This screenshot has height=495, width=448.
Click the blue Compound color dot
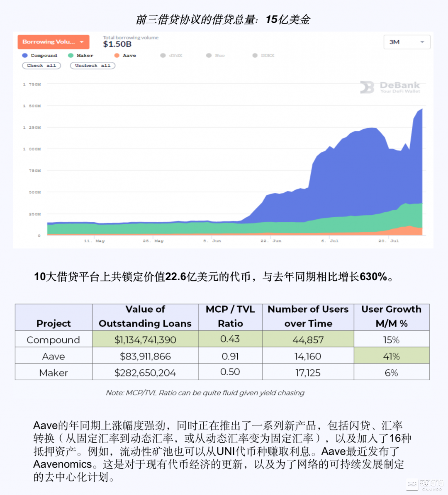click(24, 55)
